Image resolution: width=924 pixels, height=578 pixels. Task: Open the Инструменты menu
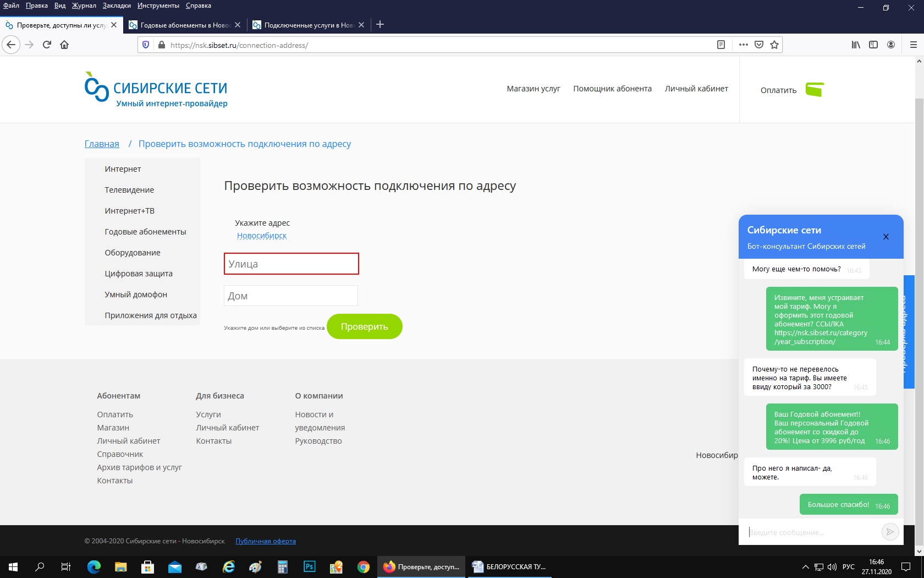158,6
